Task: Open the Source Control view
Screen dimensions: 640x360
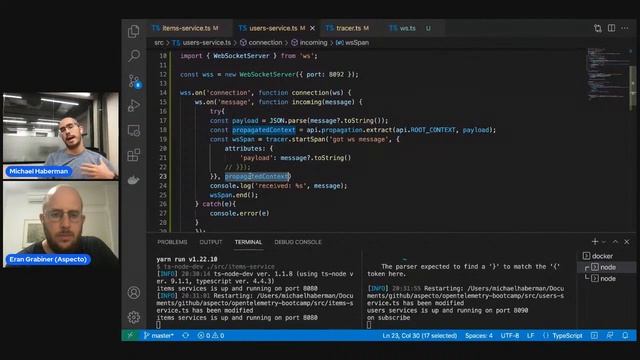Action: [134, 81]
